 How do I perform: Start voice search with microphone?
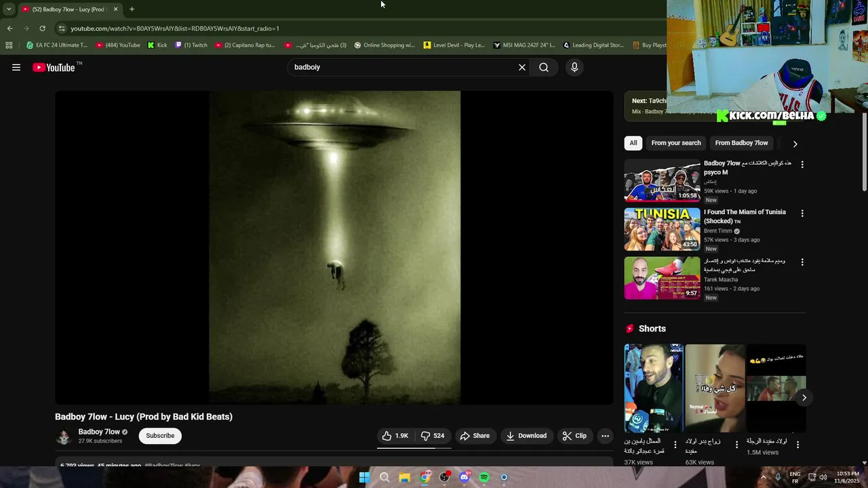574,67
